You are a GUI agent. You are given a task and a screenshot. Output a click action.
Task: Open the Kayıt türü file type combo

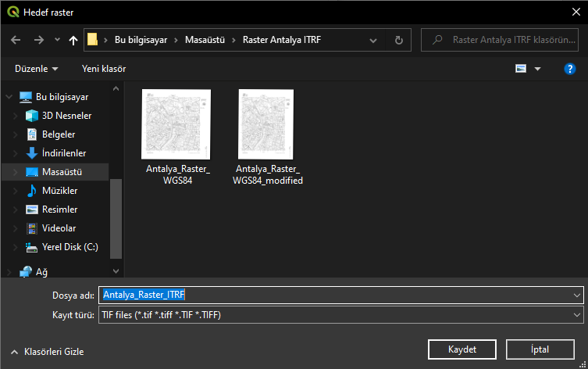pos(340,315)
